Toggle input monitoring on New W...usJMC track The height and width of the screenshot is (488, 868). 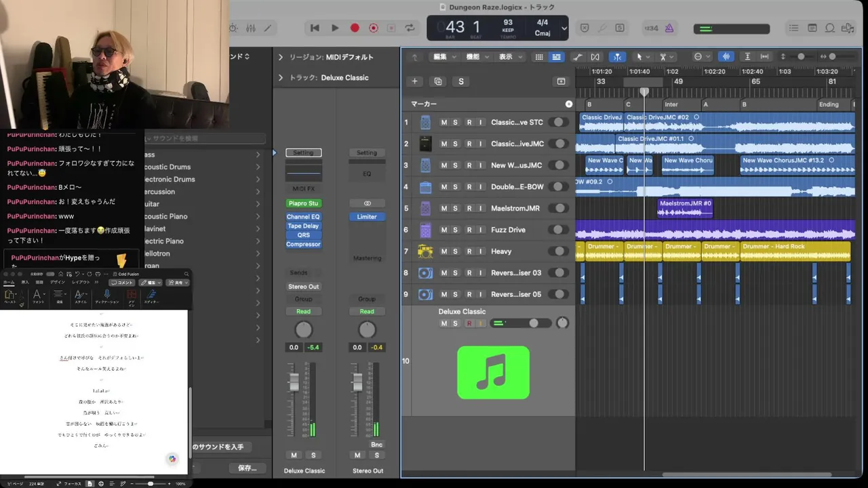tap(481, 165)
